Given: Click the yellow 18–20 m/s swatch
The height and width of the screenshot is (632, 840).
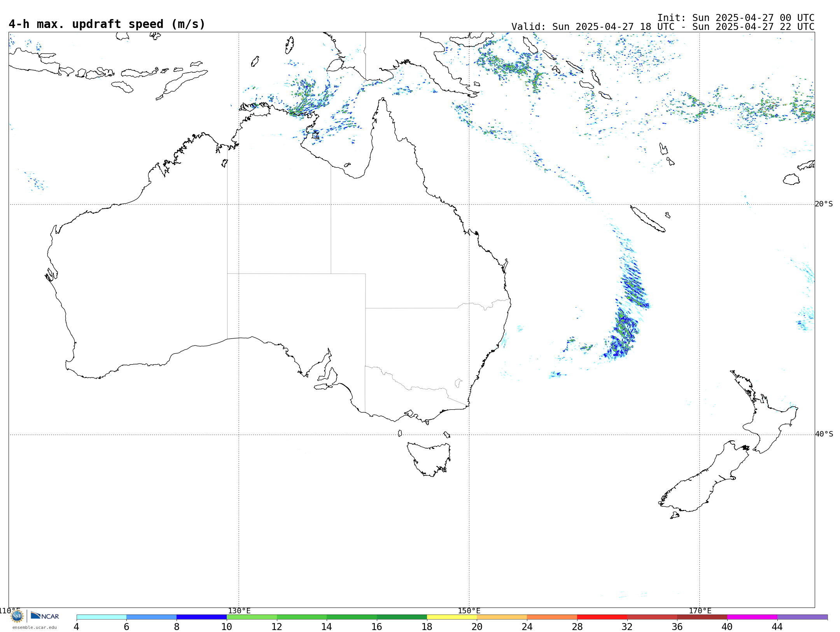Looking at the screenshot, I should click(x=452, y=617).
